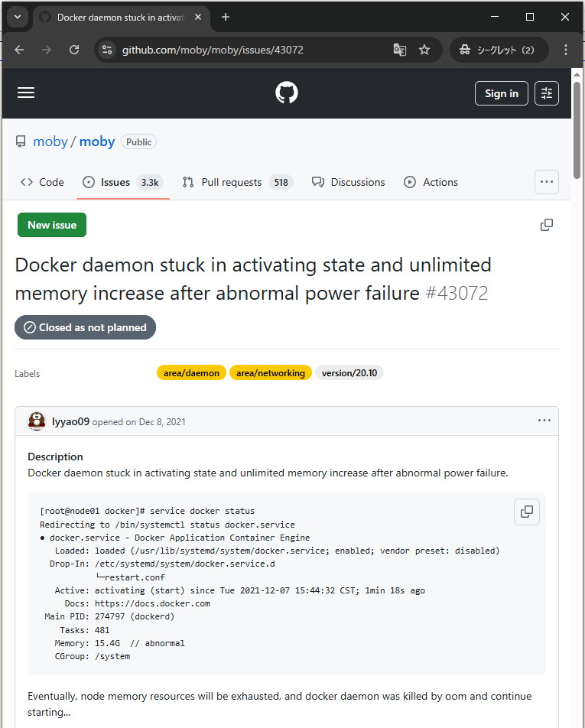The width and height of the screenshot is (585, 728).
Task: Open appearance settings slider icon button
Action: [547, 93]
